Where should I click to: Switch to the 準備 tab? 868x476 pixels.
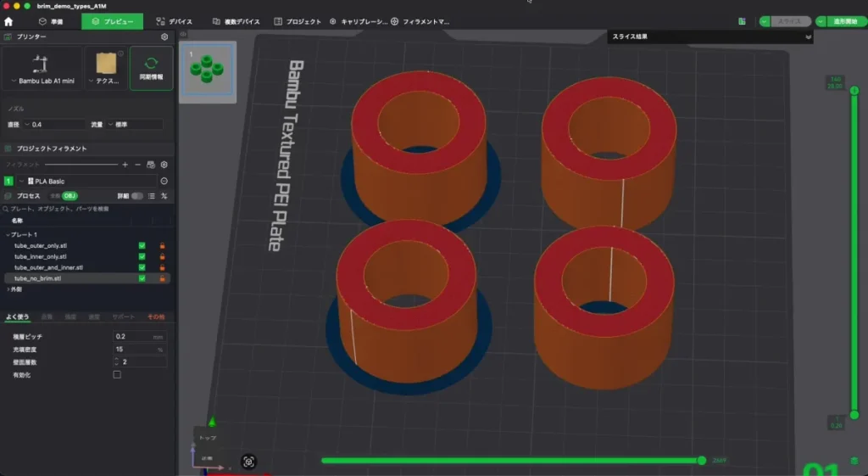[x=51, y=21]
